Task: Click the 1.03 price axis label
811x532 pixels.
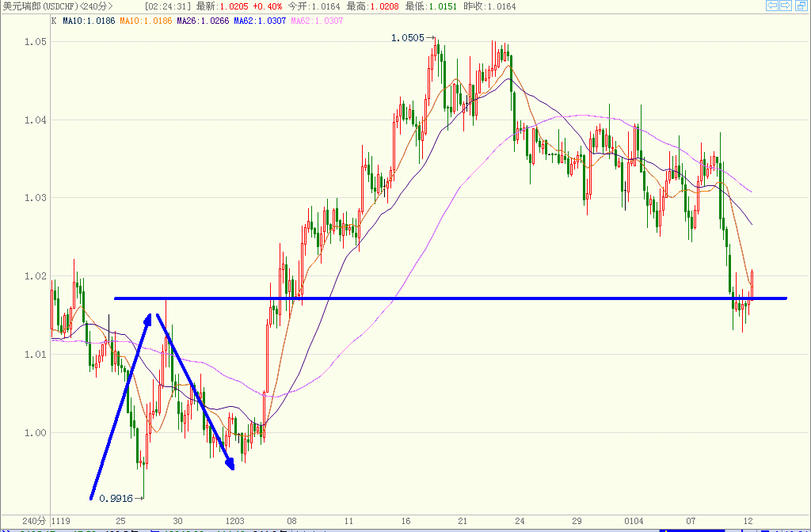Action: tap(35, 198)
